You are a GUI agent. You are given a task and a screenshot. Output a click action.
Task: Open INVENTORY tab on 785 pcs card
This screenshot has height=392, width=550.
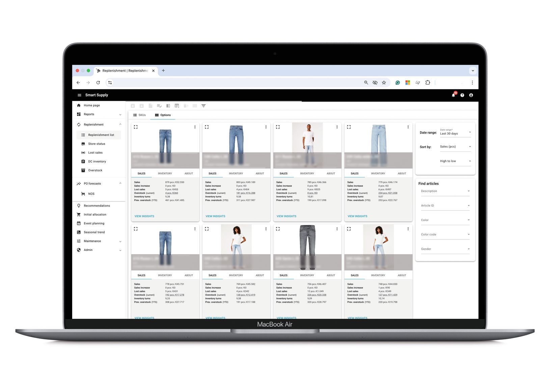pos(307,174)
